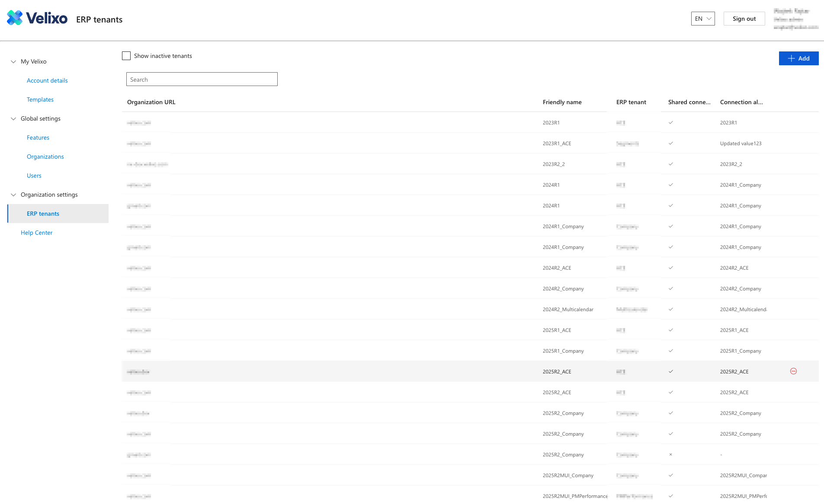Click the x mark on the 2025R2_Company shared connection
This screenshot has height=504, width=824.
[x=670, y=454]
